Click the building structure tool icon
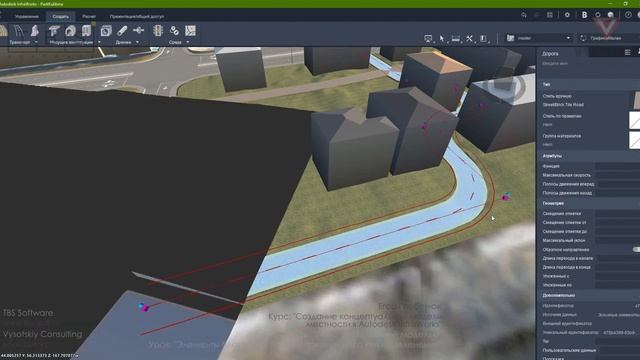The width and height of the screenshot is (640, 360). (x=86, y=31)
